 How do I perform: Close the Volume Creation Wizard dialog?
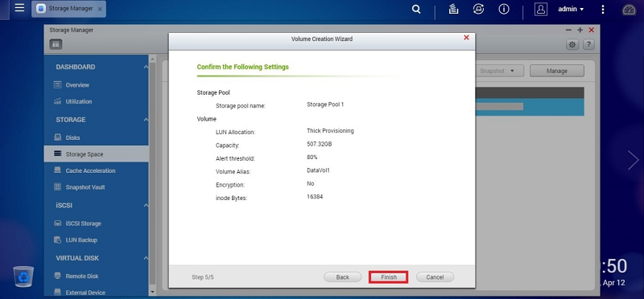tap(466, 38)
